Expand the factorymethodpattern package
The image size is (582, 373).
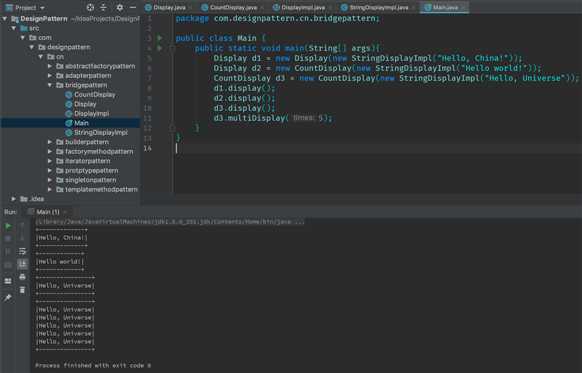pos(50,151)
